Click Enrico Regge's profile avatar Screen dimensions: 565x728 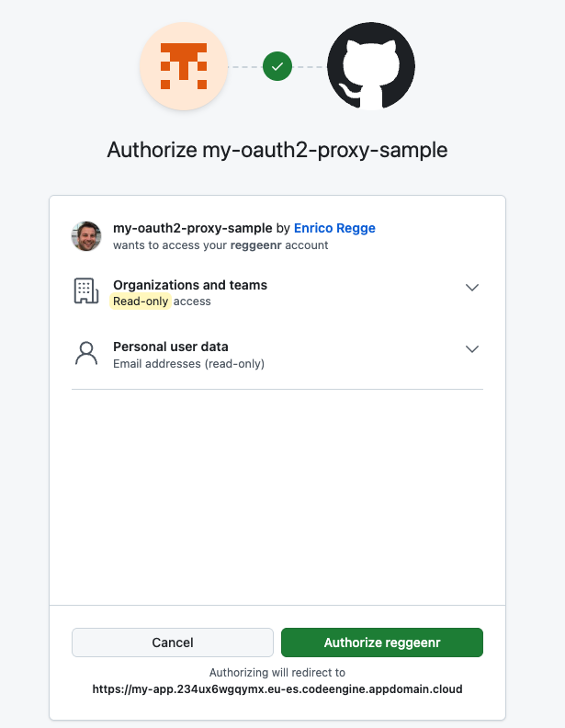86,236
